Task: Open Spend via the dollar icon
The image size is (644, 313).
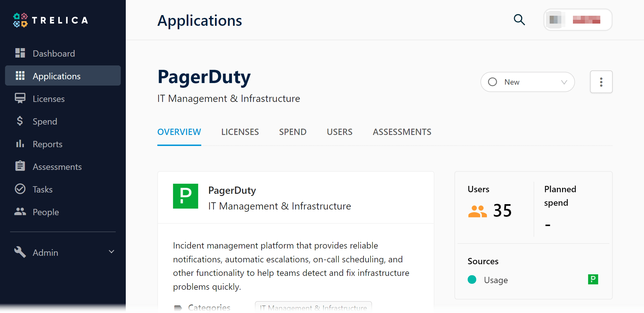Action: click(x=20, y=121)
